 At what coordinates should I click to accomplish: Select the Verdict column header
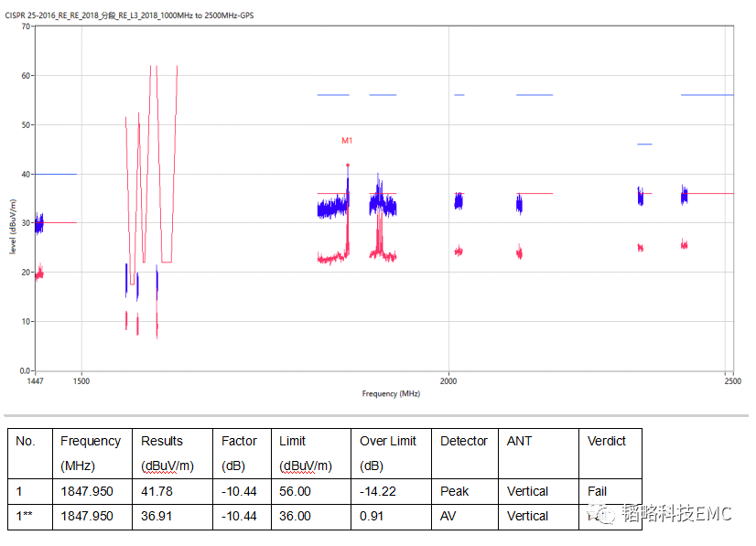coord(607,441)
